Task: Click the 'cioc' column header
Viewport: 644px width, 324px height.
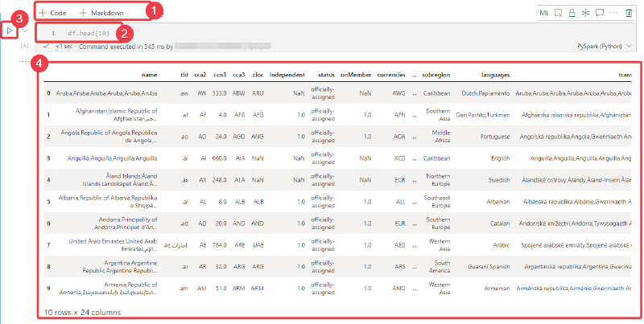Action: point(258,75)
